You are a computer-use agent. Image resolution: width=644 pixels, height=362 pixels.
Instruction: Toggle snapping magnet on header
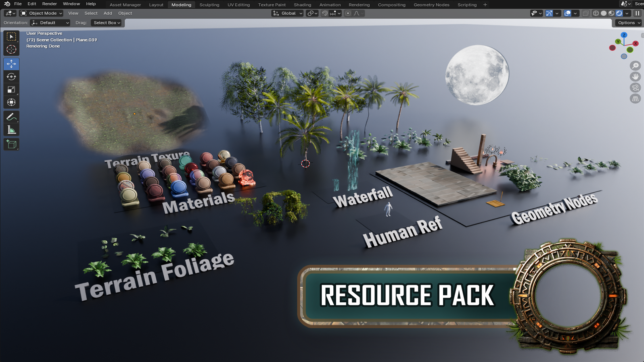pyautogui.click(x=325, y=13)
